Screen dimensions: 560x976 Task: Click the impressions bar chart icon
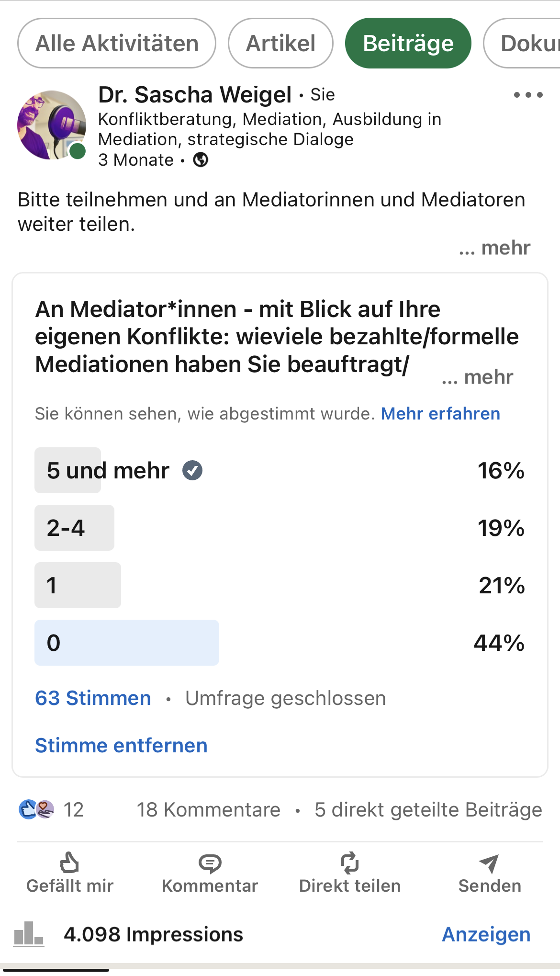(28, 934)
